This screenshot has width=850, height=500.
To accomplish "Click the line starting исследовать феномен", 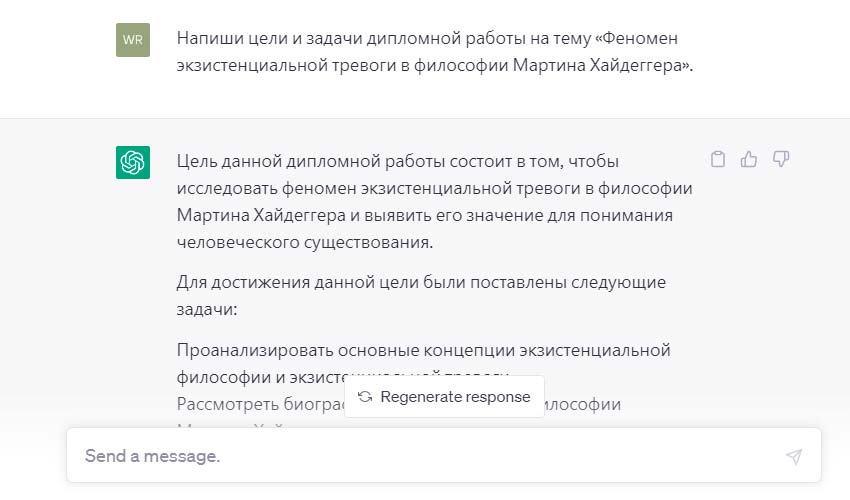I will coord(435,189).
